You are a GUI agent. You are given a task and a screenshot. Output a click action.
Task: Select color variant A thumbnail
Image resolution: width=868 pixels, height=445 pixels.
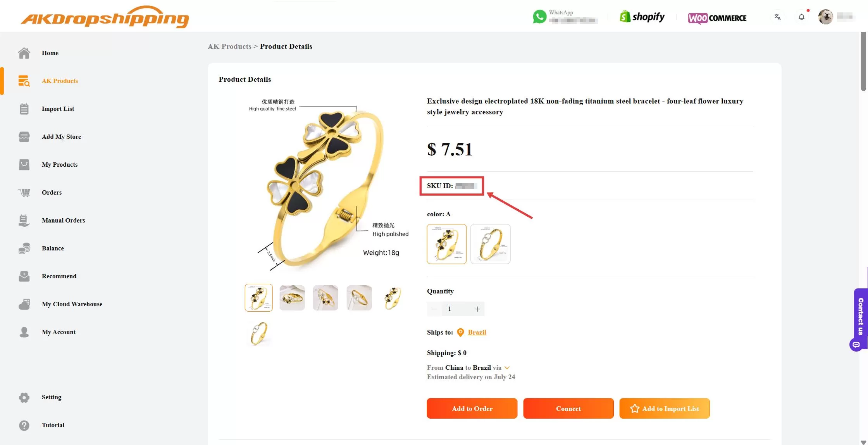click(446, 244)
